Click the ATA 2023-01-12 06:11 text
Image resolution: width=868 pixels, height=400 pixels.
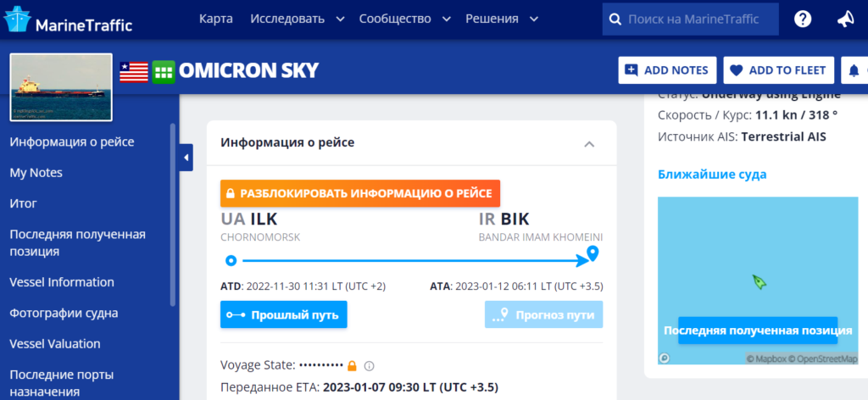(x=516, y=286)
